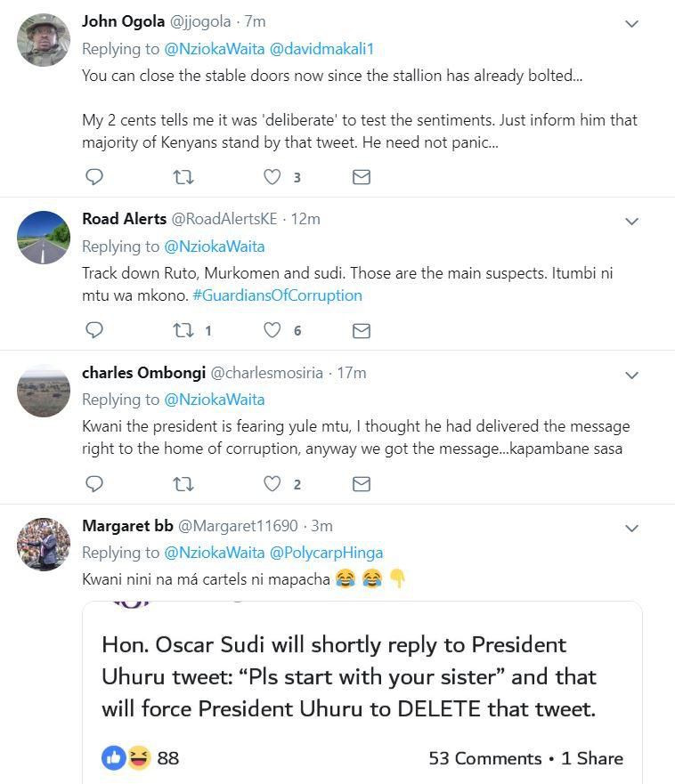
Task: View Road Alerts' profile picture
Action: pos(44,238)
